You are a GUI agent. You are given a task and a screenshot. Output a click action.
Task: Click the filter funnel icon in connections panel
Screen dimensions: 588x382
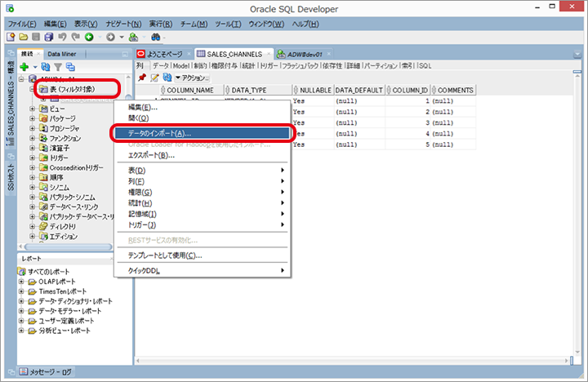58,66
